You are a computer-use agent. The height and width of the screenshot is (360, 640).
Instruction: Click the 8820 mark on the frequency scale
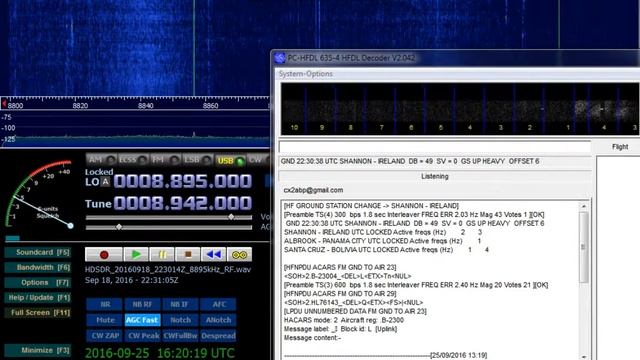[x=80, y=106]
